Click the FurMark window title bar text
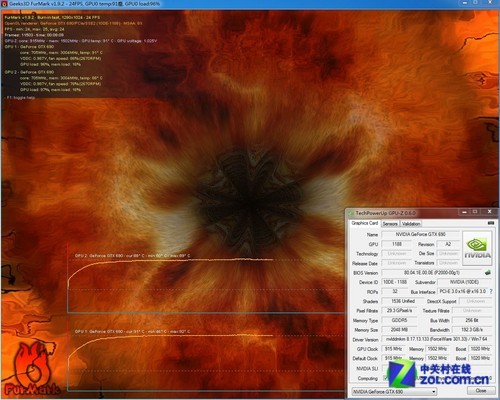This screenshot has width=500, height=400. [x=85, y=4]
